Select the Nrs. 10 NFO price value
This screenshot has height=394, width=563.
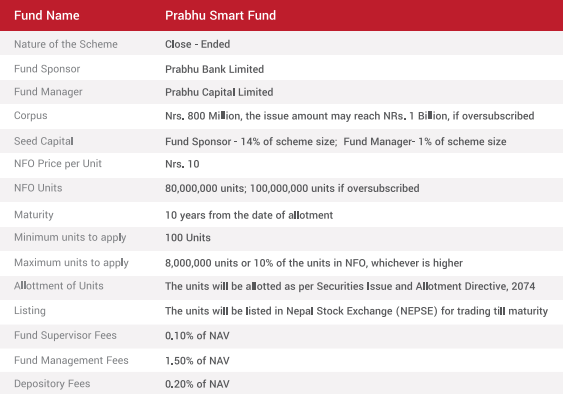coord(182,164)
